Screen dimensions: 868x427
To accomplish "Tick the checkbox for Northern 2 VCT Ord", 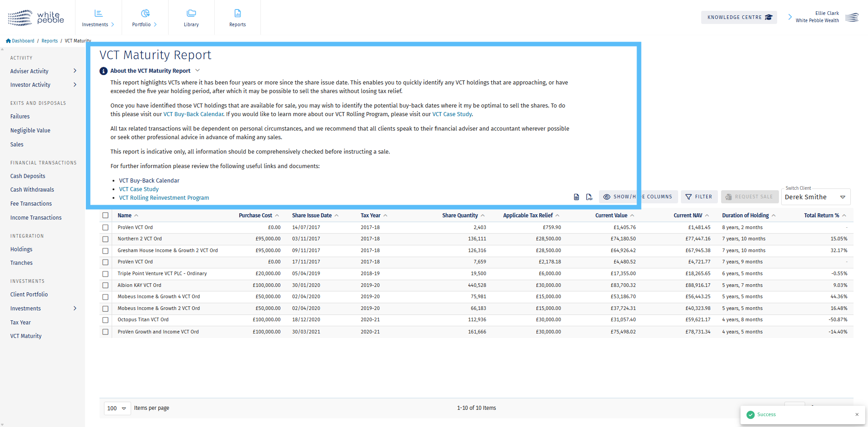I will [x=105, y=239].
